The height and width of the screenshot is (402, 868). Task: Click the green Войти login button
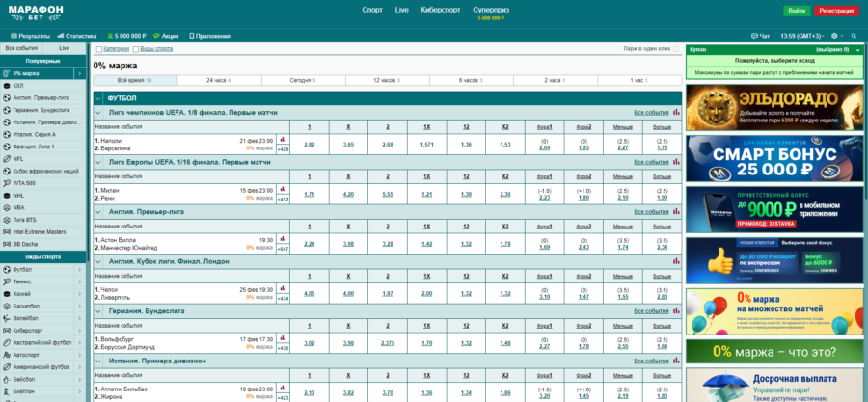pyautogui.click(x=797, y=10)
